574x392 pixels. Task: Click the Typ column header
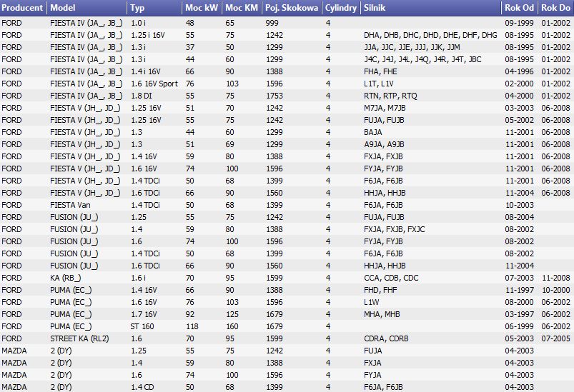(x=154, y=8)
